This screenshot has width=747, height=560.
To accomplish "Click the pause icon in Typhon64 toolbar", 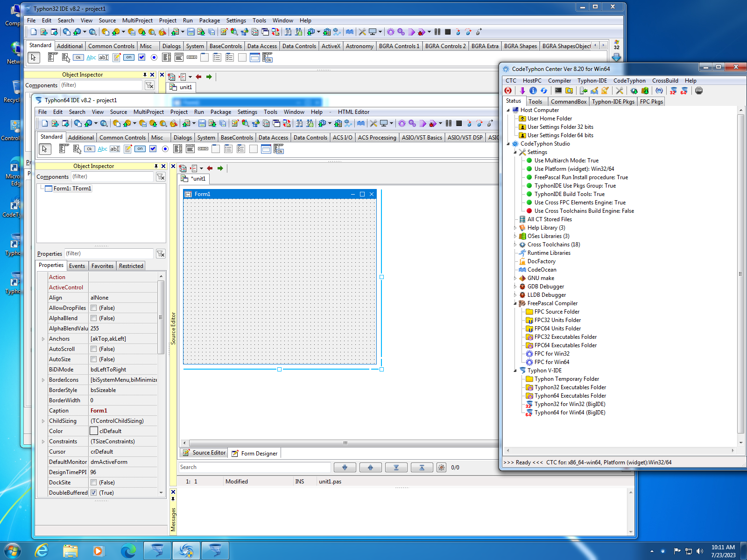I will [449, 124].
